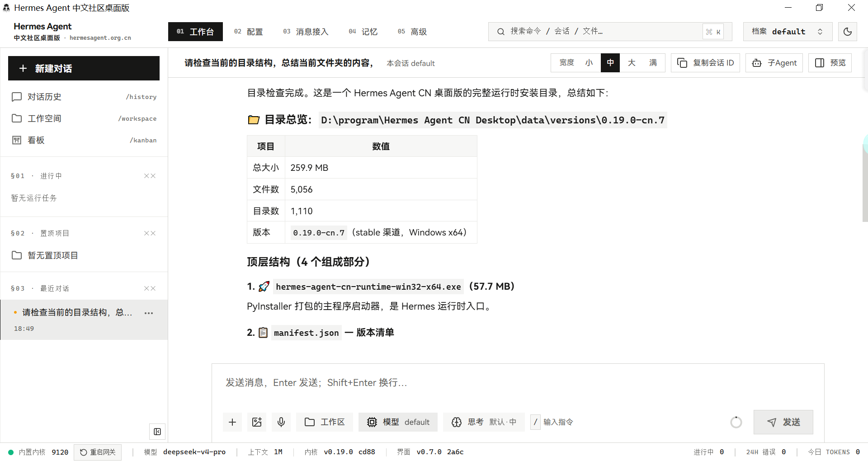This screenshot has width=868, height=461.
Task: Switch to the 02 配置 tab
Action: tap(248, 32)
